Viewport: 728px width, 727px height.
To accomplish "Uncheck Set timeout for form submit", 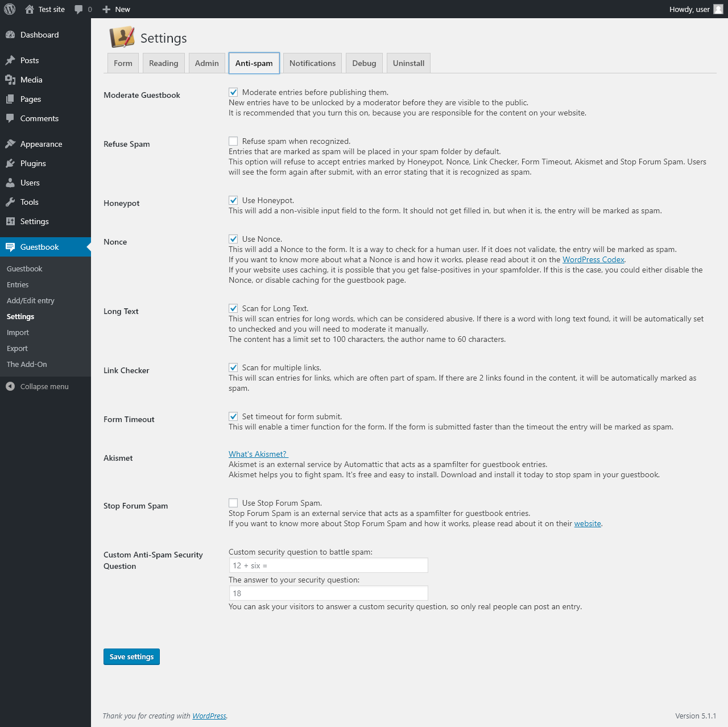I will pyautogui.click(x=233, y=416).
